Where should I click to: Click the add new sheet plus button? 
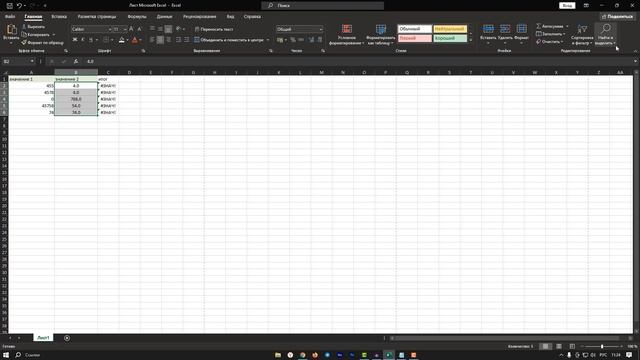pyautogui.click(x=67, y=338)
